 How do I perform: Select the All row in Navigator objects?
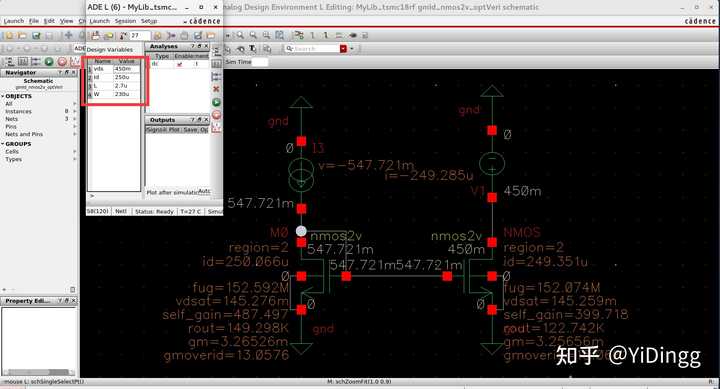(39, 104)
